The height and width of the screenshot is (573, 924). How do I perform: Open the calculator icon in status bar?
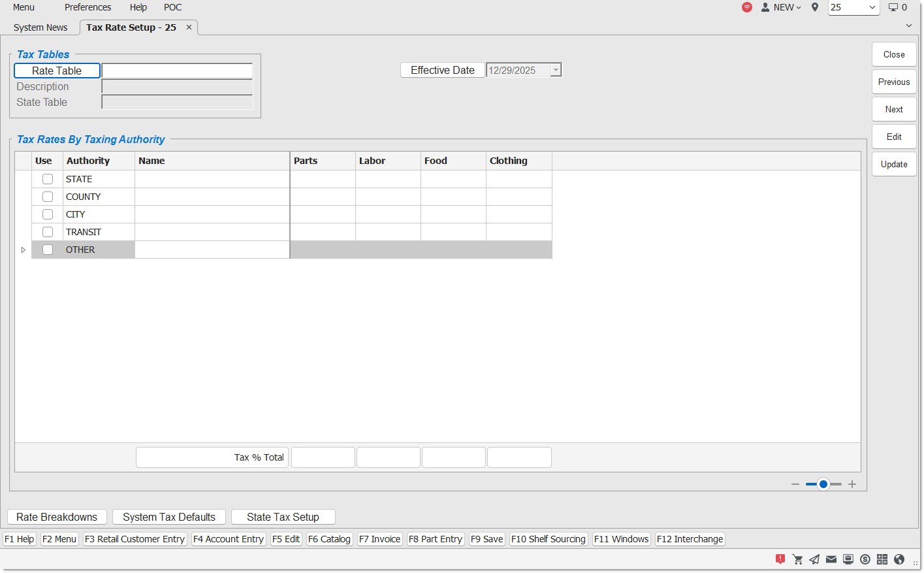(x=882, y=559)
